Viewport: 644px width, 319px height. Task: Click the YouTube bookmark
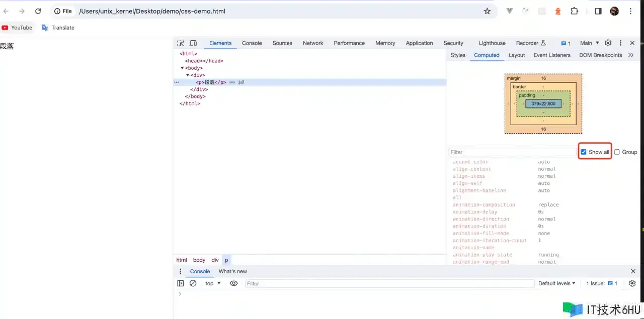pos(17,28)
